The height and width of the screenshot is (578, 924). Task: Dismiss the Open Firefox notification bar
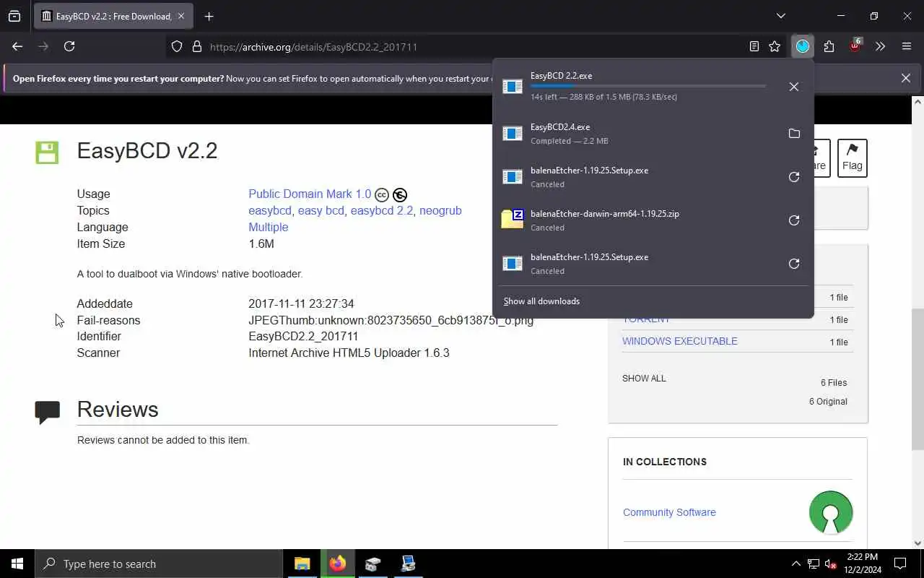click(x=905, y=78)
